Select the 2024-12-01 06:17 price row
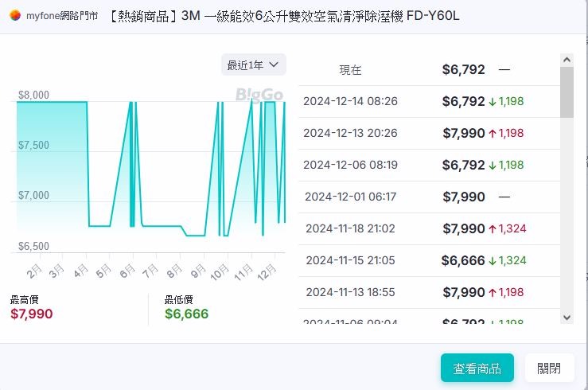The width and height of the screenshot is (588, 390). coord(430,197)
